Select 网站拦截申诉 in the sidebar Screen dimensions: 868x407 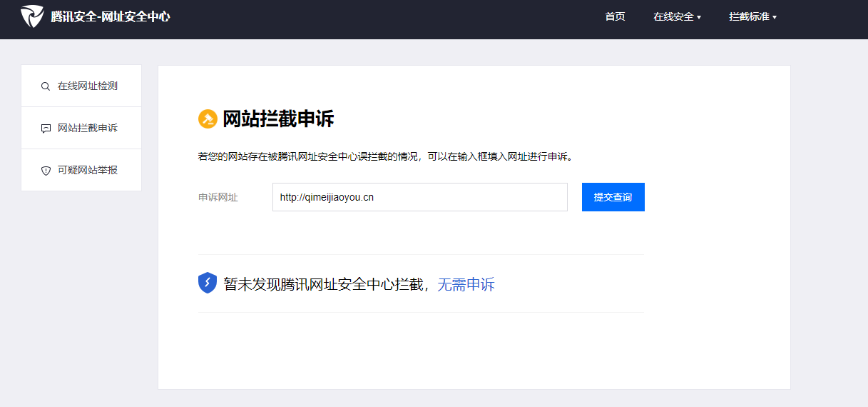[x=81, y=128]
